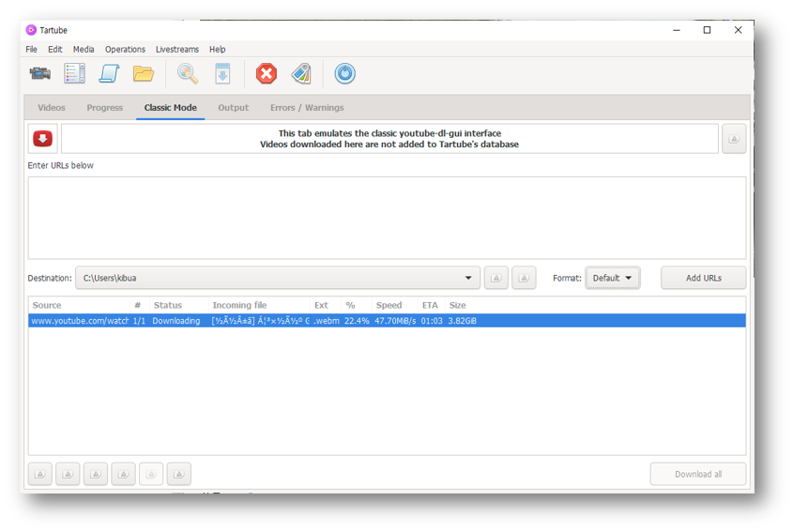
Task: Click the Add videos camera icon
Action: [40, 74]
